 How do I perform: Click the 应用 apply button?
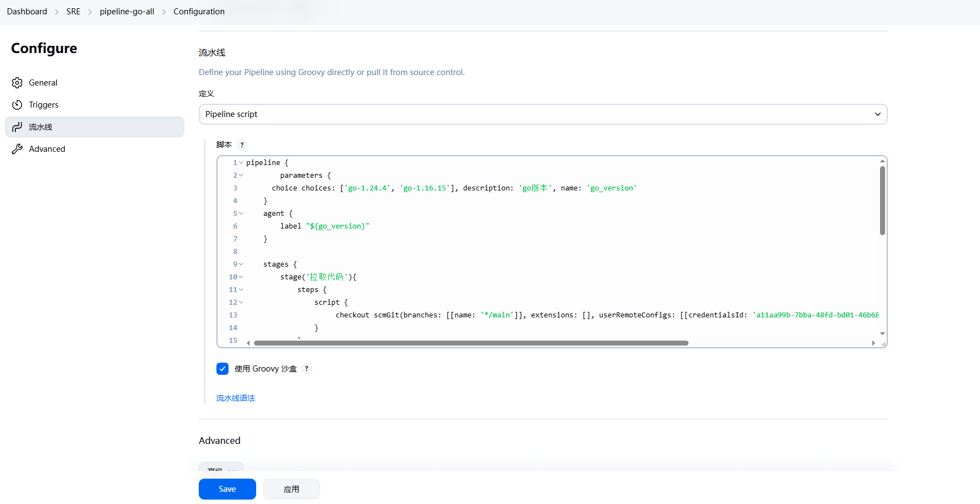tap(291, 489)
